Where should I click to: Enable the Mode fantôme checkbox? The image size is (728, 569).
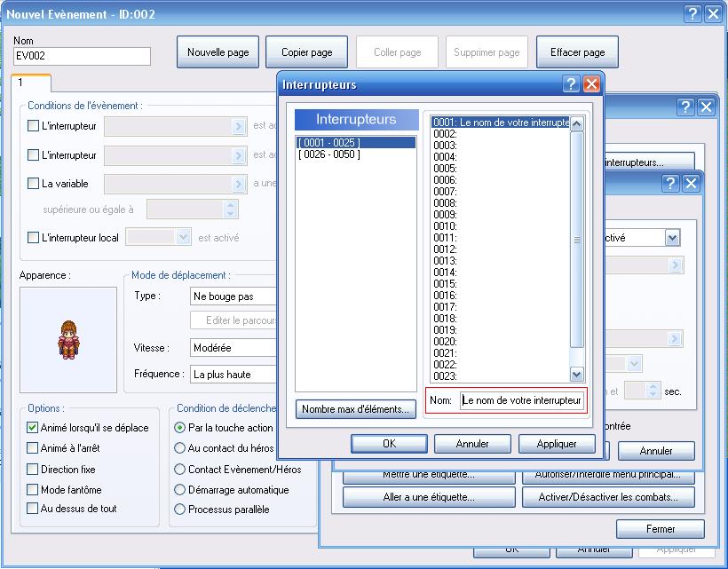tap(34, 489)
